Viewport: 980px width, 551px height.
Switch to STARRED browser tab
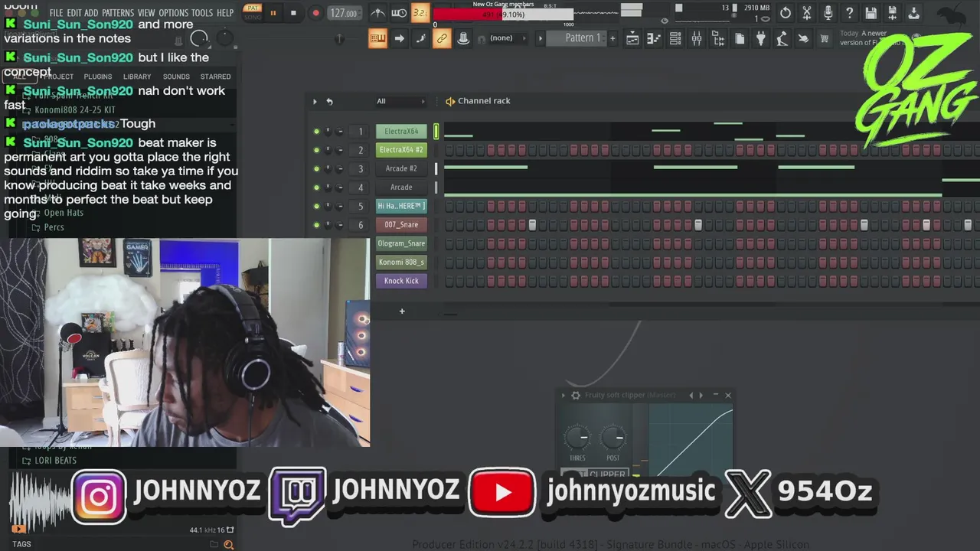[x=215, y=77]
